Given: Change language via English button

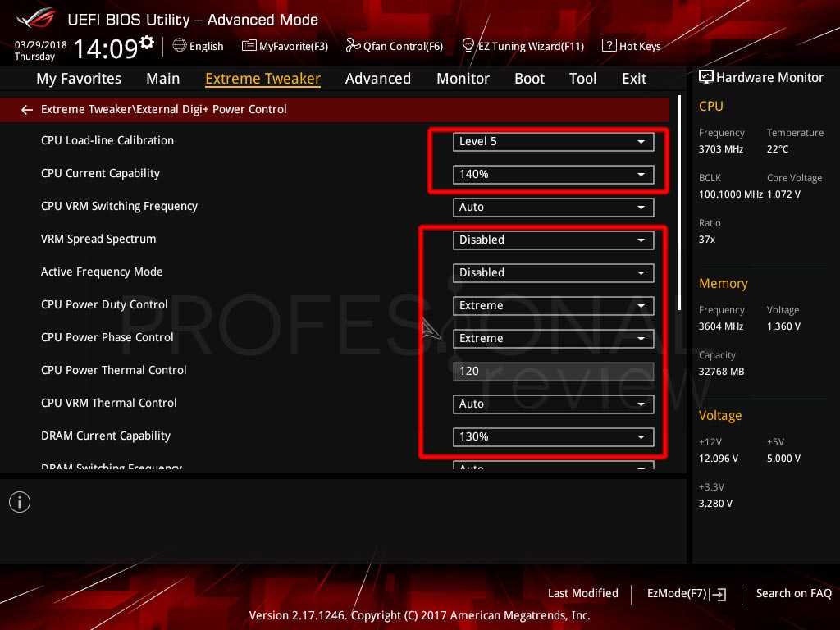Looking at the screenshot, I should (206, 46).
